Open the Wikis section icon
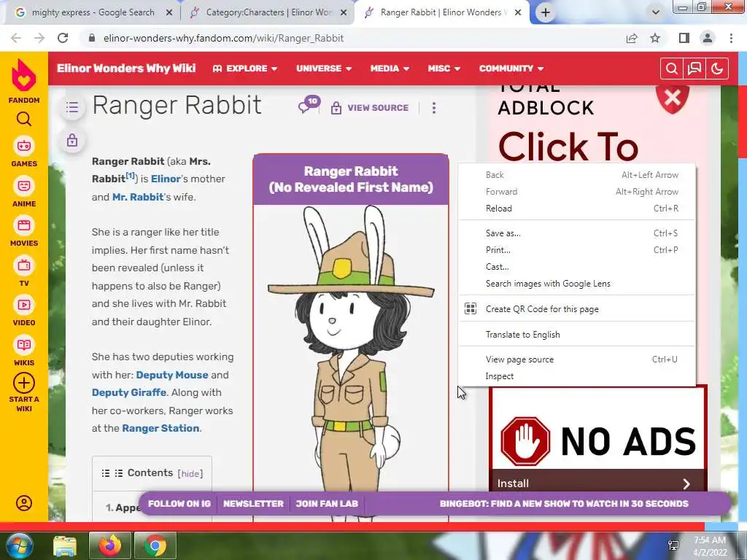The height and width of the screenshot is (560, 747). point(24,345)
